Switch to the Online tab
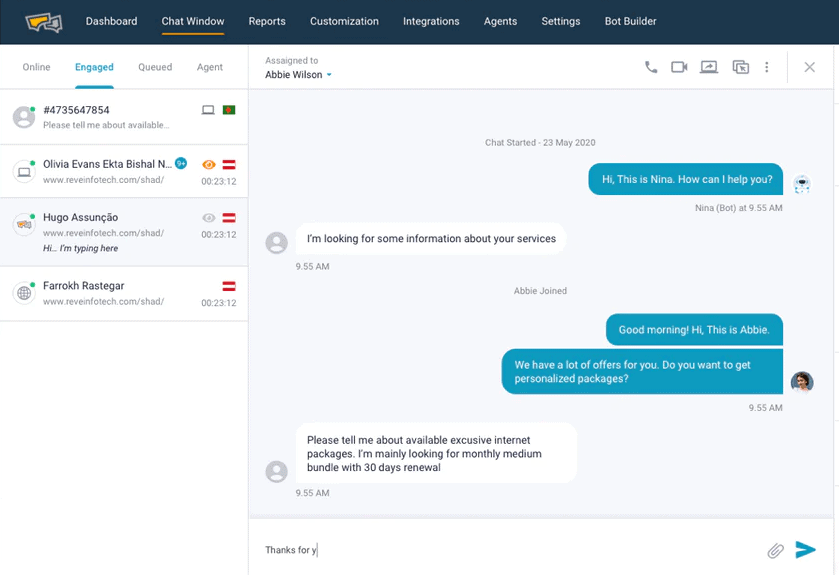This screenshot has width=839, height=575. pos(36,67)
